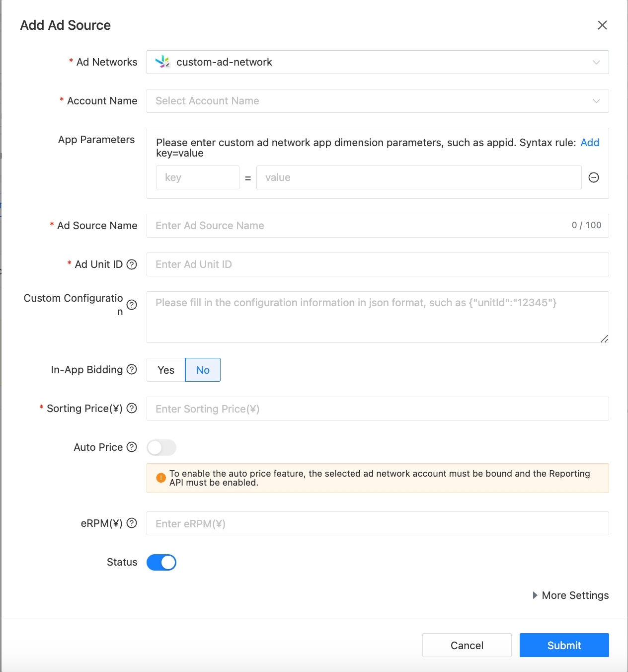Image resolution: width=628 pixels, height=672 pixels.
Task: Open the Ad Networks dropdown
Action: pyautogui.click(x=377, y=62)
